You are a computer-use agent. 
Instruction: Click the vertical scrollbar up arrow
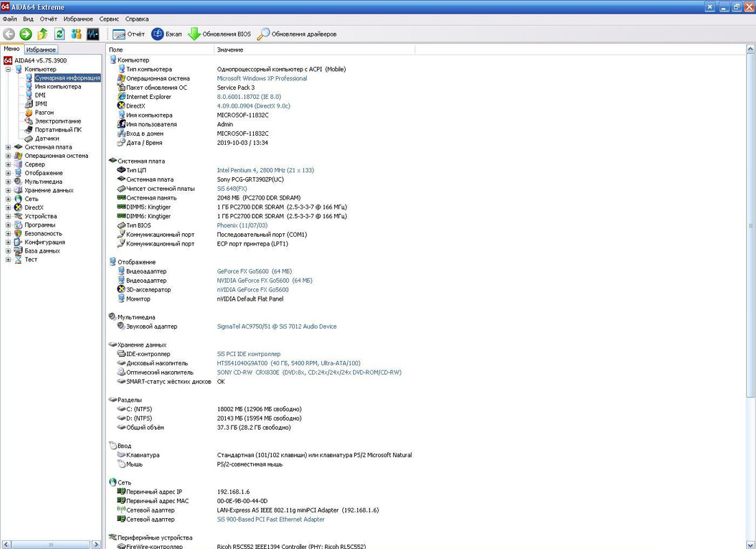click(x=751, y=49)
